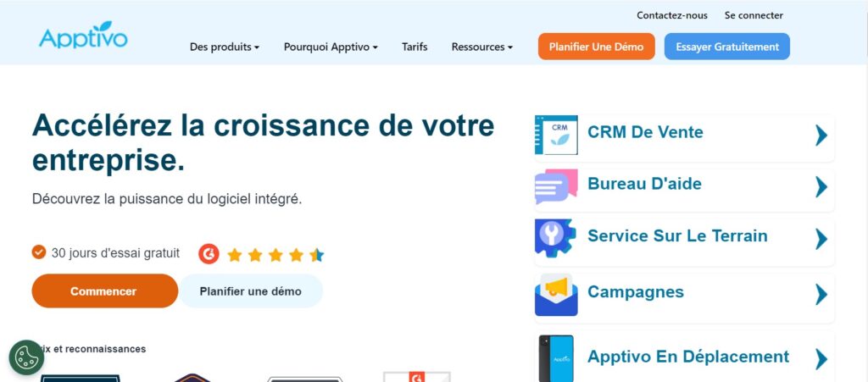The width and height of the screenshot is (868, 382).
Task: Click the Campagnes megaphone icon
Action: coord(556,295)
